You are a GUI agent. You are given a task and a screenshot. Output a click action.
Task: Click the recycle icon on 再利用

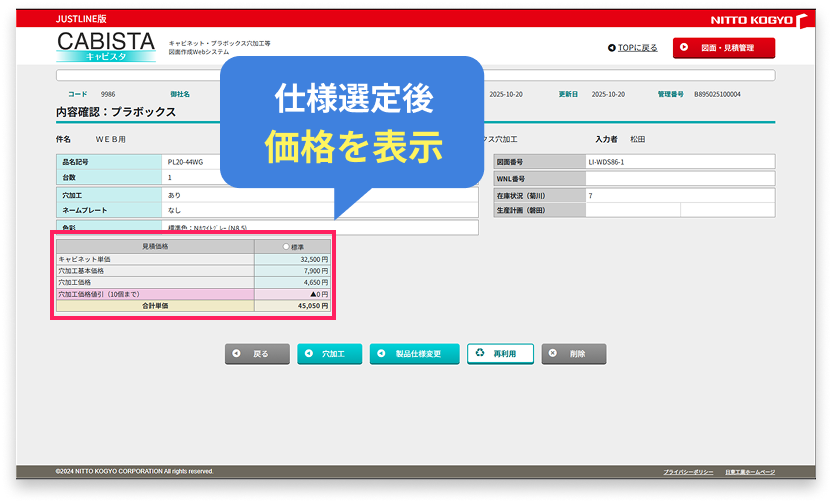(x=480, y=353)
